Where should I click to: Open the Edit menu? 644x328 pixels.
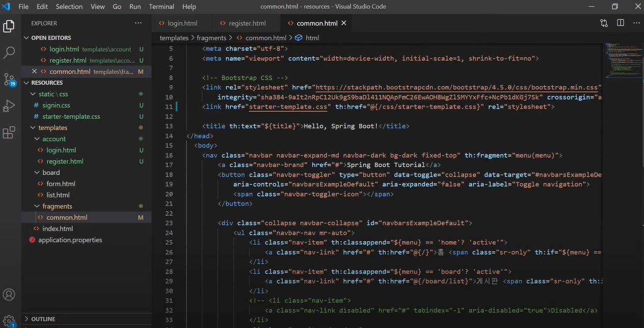pyautogui.click(x=42, y=7)
